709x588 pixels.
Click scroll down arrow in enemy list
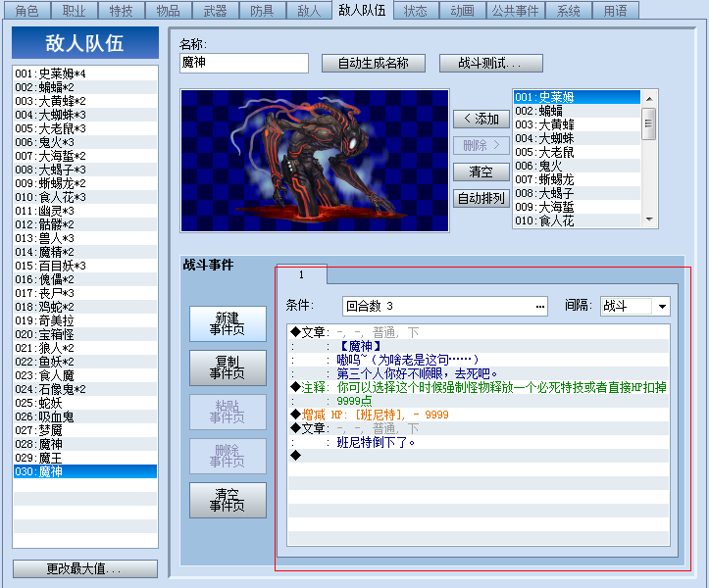[x=649, y=220]
